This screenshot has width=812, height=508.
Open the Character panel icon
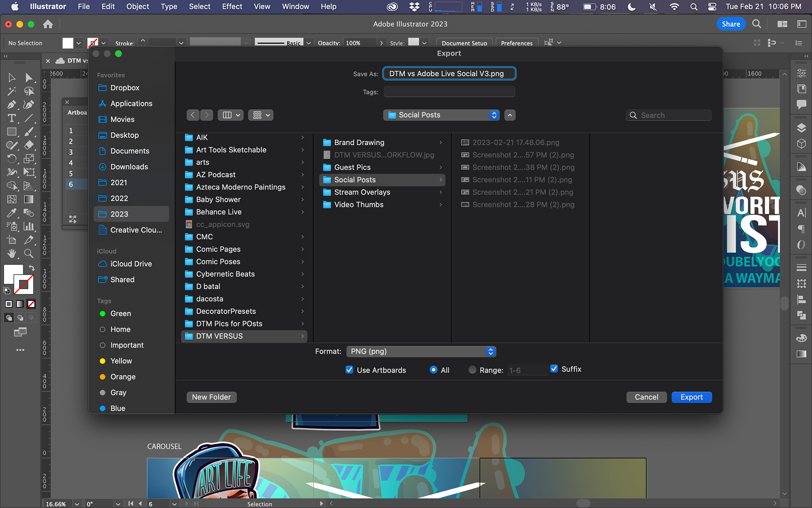pyautogui.click(x=801, y=213)
